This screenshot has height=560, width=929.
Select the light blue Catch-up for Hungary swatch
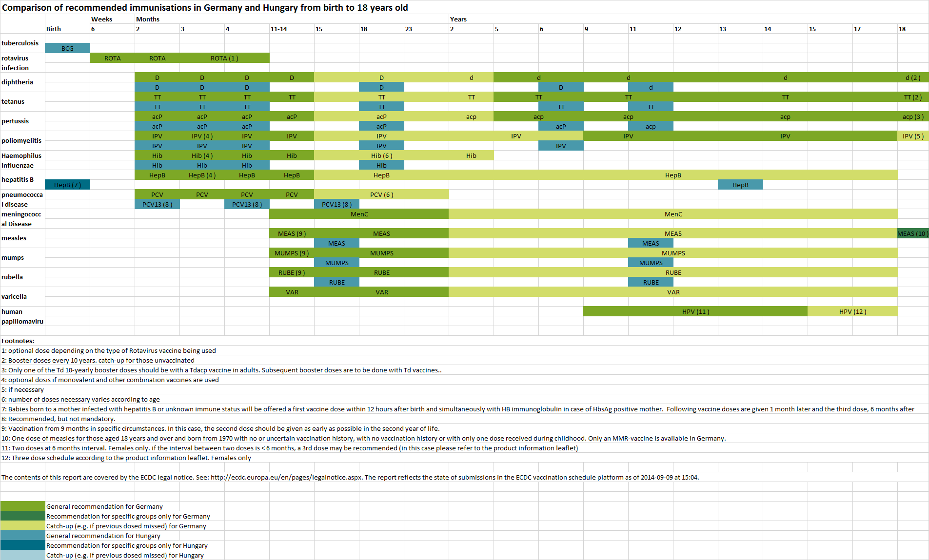click(x=22, y=555)
